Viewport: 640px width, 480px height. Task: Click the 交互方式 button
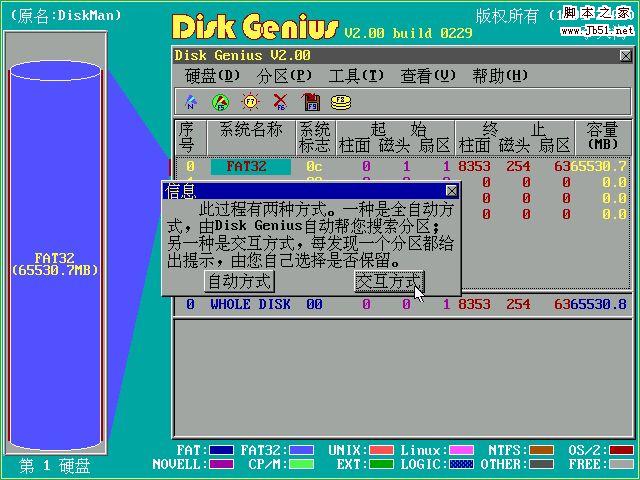click(x=388, y=281)
